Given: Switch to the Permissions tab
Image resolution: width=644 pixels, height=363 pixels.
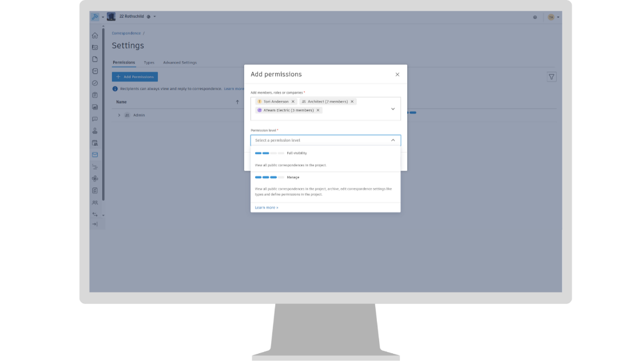Looking at the screenshot, I should [124, 63].
